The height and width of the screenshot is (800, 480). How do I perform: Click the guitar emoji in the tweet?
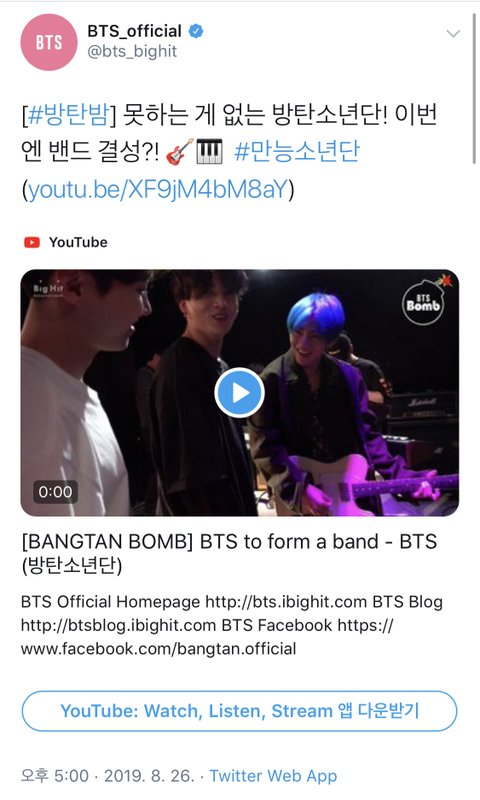(x=180, y=152)
